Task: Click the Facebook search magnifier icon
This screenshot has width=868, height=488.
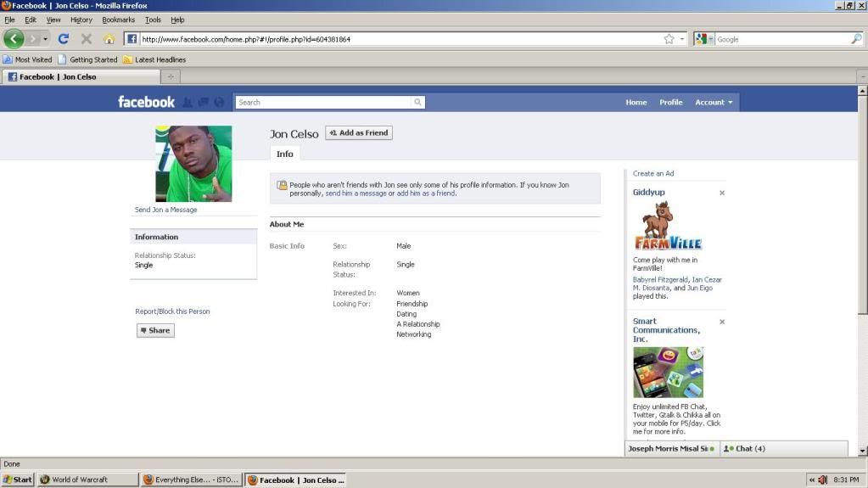Action: click(x=418, y=102)
